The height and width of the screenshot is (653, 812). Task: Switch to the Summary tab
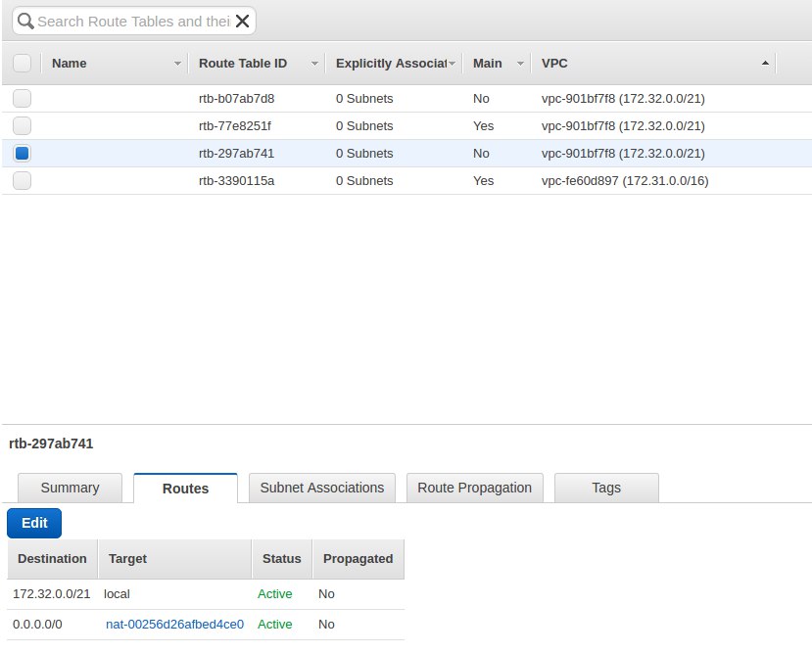pos(70,488)
